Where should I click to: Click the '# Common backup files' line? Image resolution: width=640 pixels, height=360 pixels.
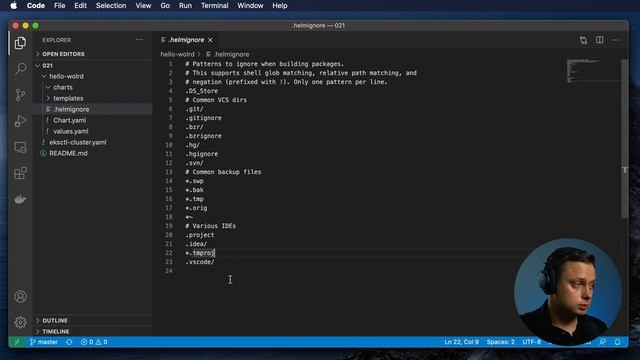point(223,172)
